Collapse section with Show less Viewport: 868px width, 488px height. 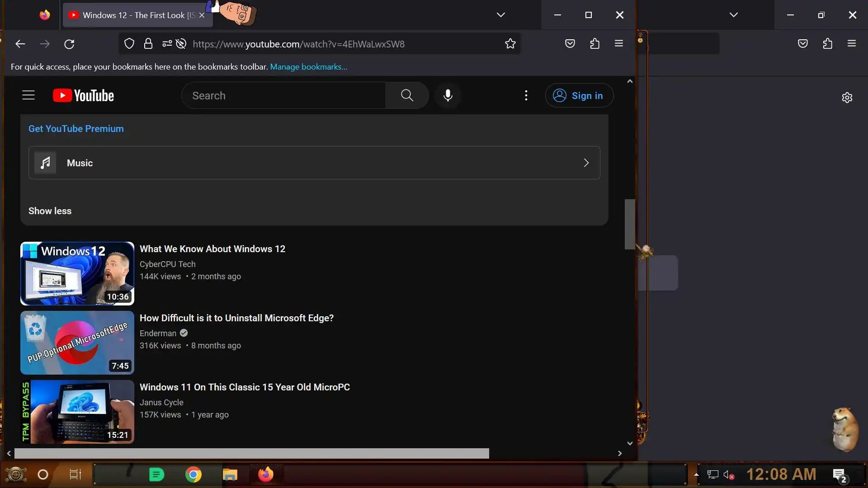point(50,211)
